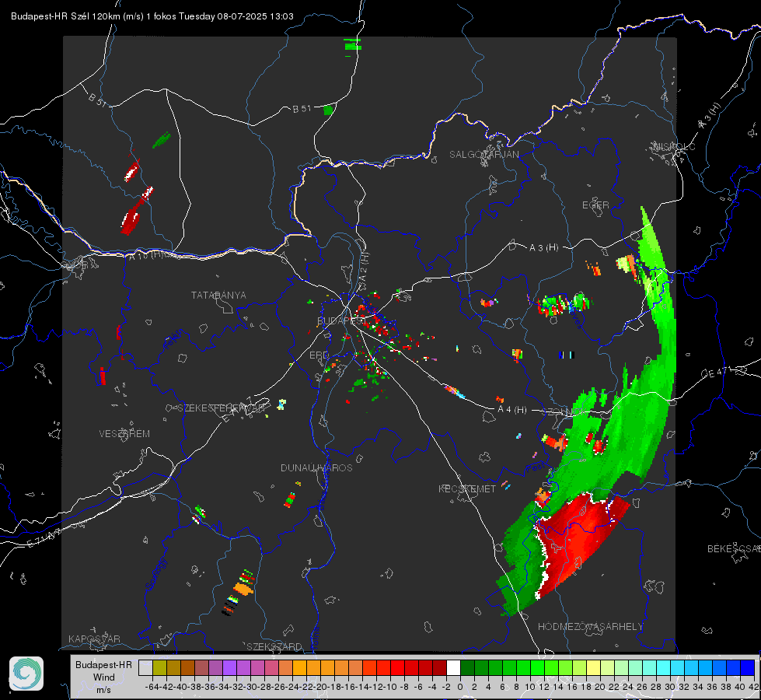Image resolution: width=761 pixels, height=700 pixels.
Task: Click the -10 value on the scale
Action: (x=389, y=687)
